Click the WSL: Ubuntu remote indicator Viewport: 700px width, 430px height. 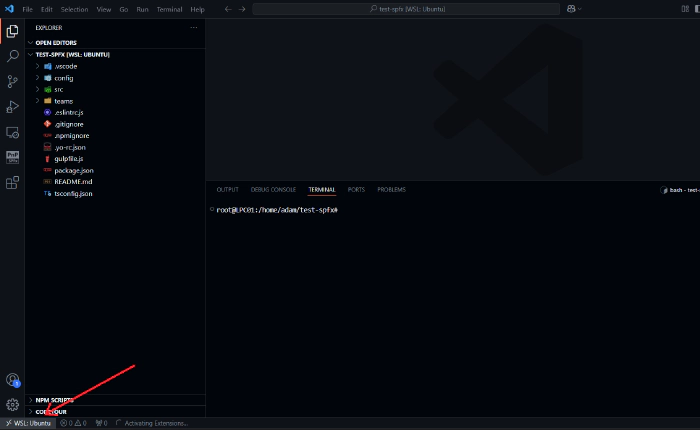tap(27, 423)
